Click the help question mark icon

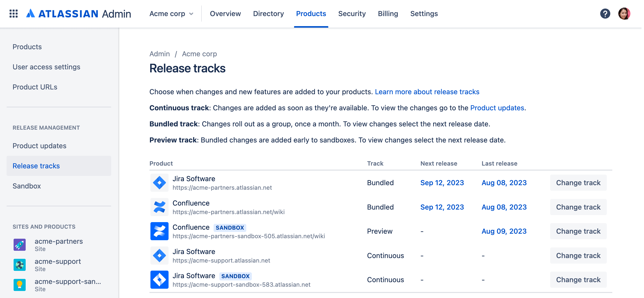click(606, 14)
